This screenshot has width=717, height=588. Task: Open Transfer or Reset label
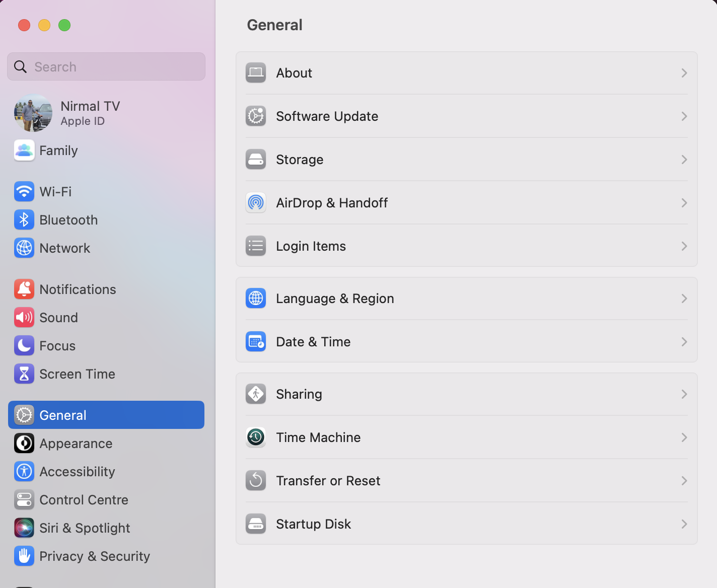point(328,481)
